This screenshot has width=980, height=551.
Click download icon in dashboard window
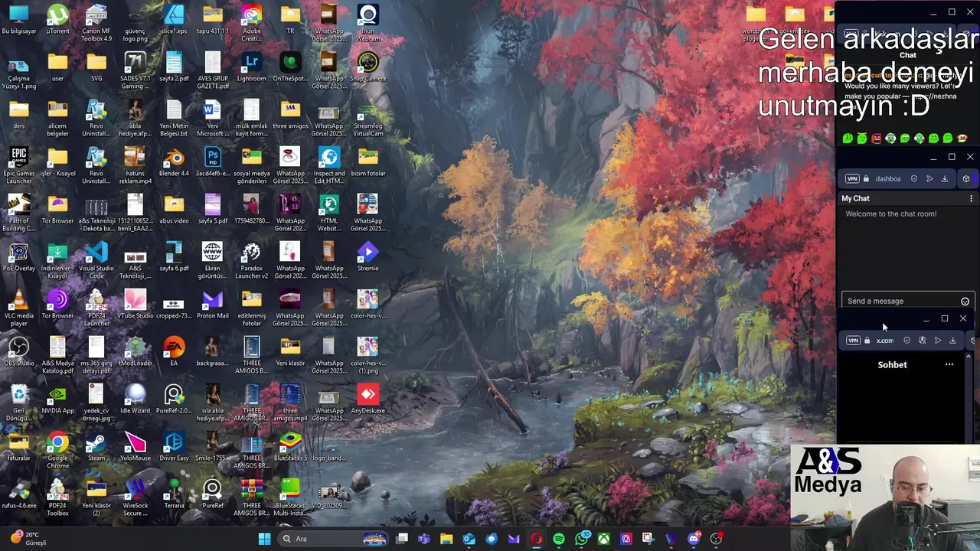944,178
